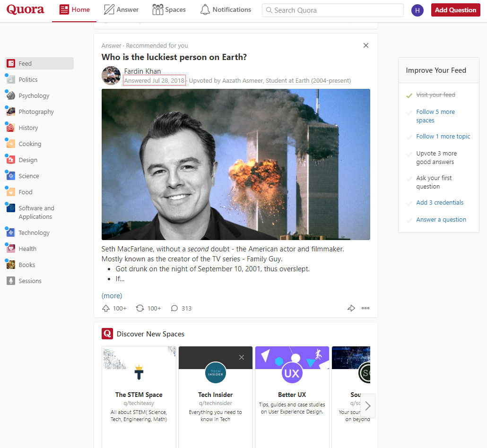The height and width of the screenshot is (448, 487).
Task: Check off 'Answer a question' in Improve Your Feed
Action: 441,219
